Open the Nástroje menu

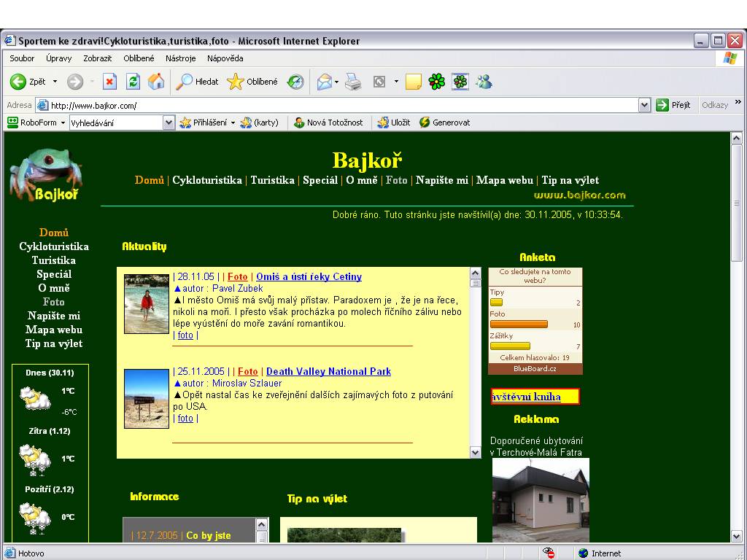click(x=181, y=58)
